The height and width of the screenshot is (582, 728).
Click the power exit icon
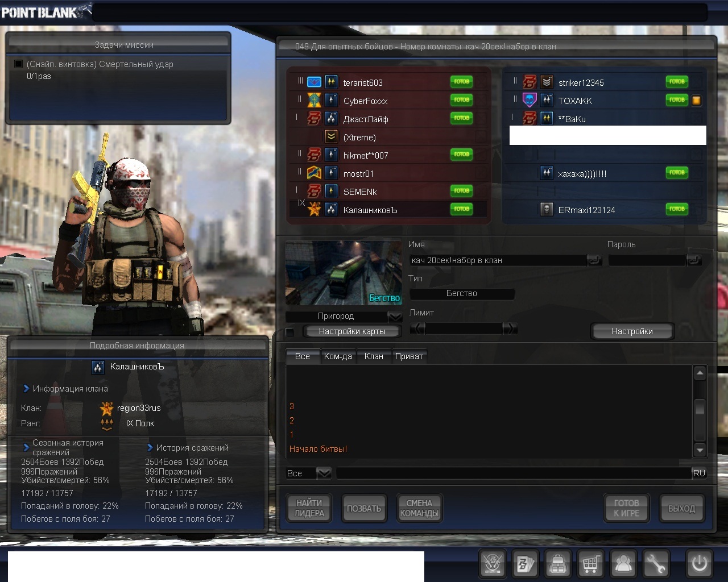coord(699,564)
